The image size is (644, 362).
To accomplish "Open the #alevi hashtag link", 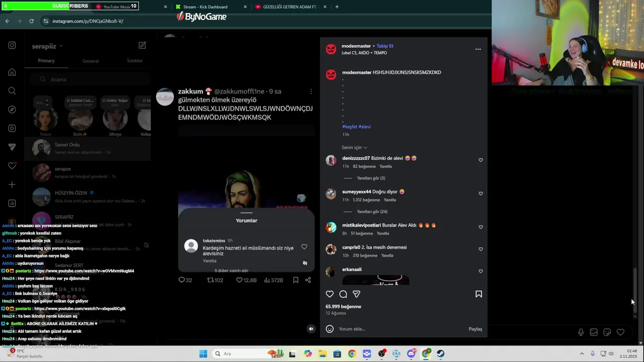I will (365, 127).
